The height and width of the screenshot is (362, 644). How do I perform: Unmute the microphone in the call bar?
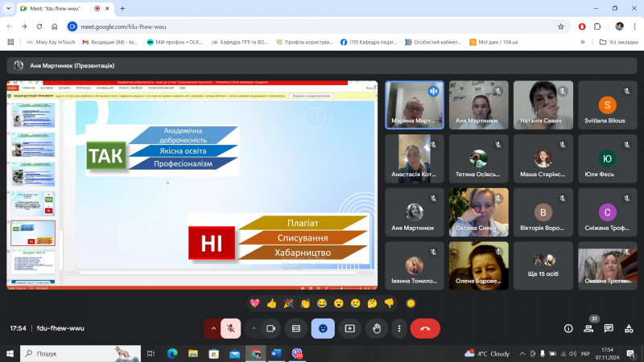pos(230,328)
